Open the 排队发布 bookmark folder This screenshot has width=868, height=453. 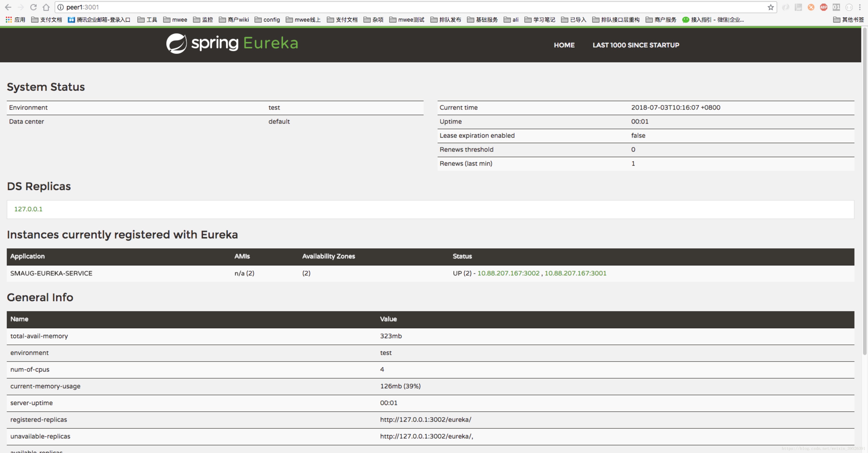point(446,19)
